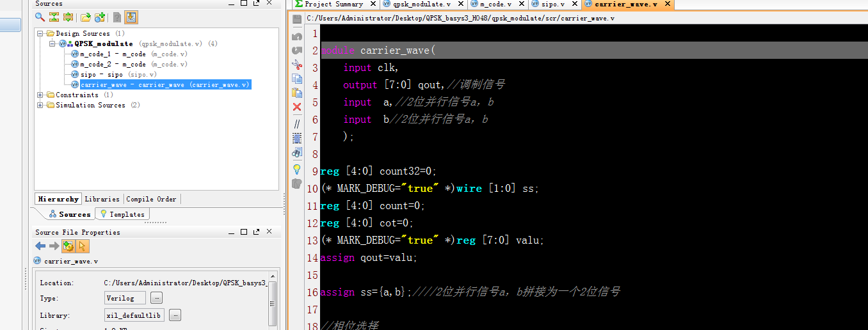Click the browse button next to xil_defaultlib

click(x=175, y=315)
